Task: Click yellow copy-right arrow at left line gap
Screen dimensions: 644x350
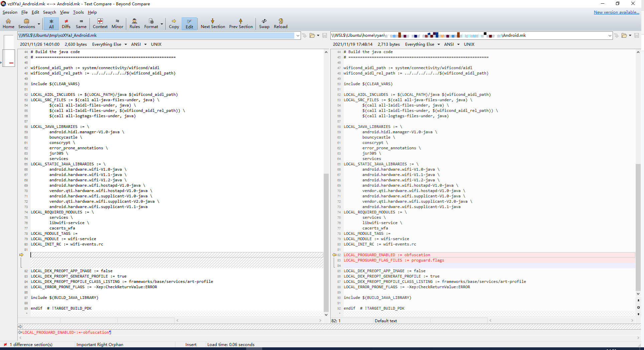Action: pyautogui.click(x=21, y=255)
